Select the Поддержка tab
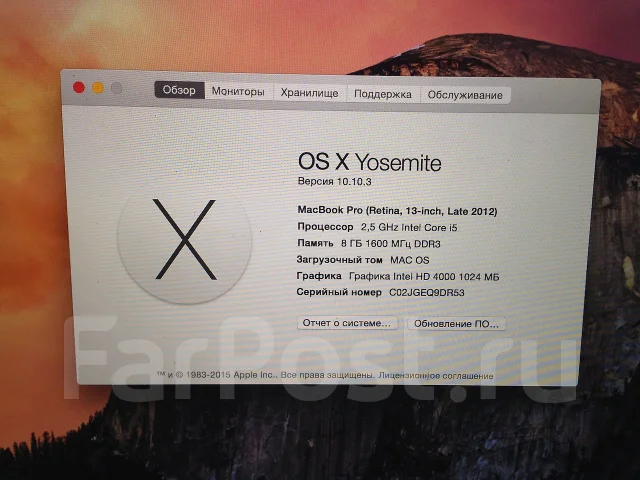This screenshot has height=480, width=640. click(x=382, y=94)
